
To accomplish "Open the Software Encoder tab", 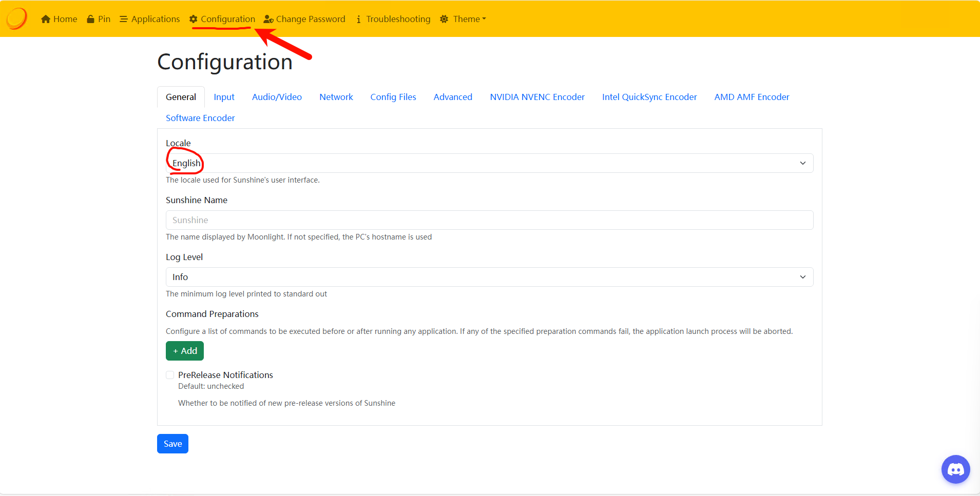I will (x=200, y=118).
